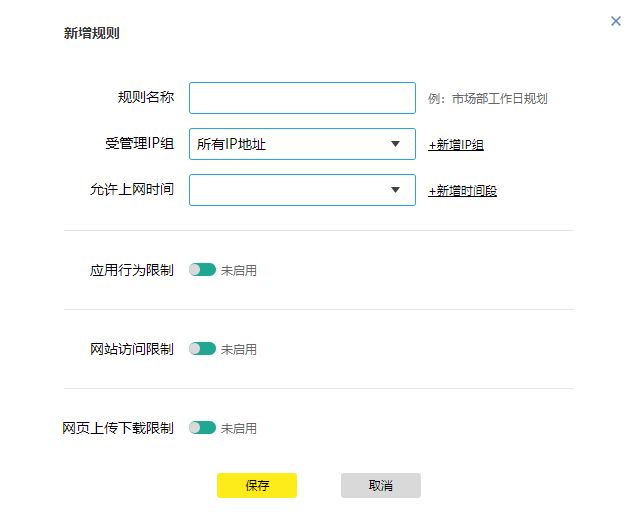
Task: Click the 受管理IP组 field label
Action: pos(139,143)
